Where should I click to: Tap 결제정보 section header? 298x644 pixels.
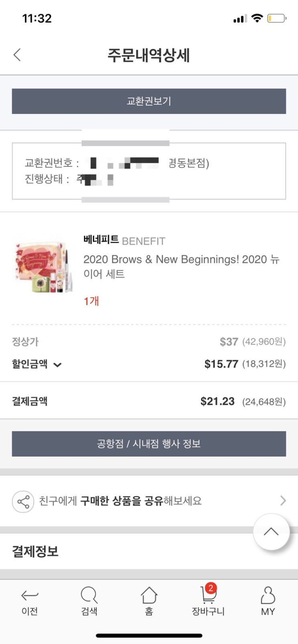pos(35,551)
